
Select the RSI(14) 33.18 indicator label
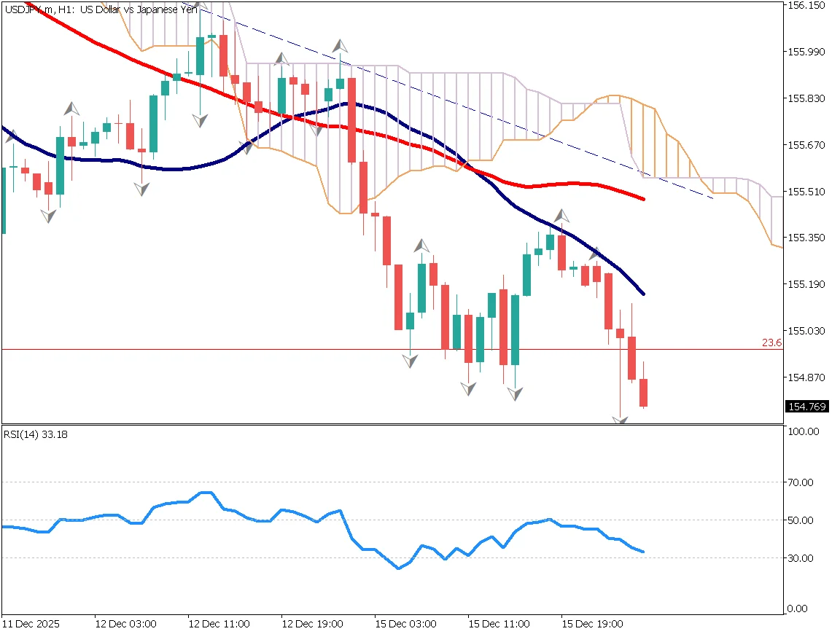(38, 435)
